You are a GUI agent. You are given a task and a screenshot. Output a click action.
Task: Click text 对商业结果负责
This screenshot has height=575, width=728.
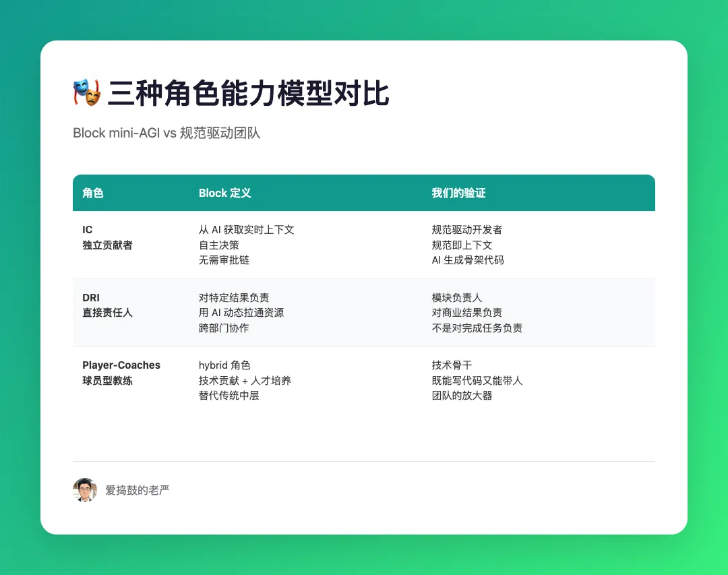pyautogui.click(x=466, y=313)
